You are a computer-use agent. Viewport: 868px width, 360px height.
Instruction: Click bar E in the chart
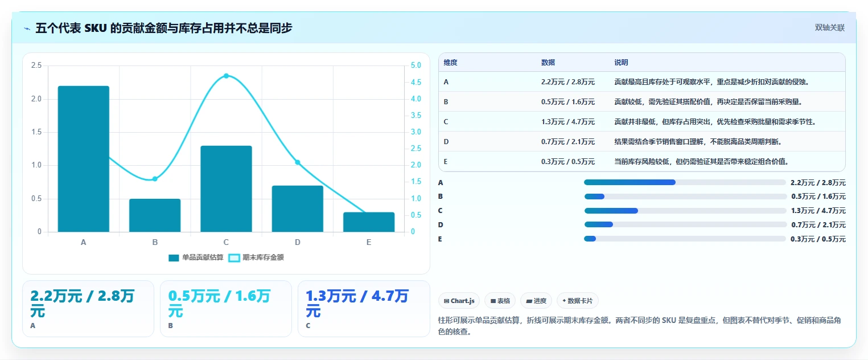[x=369, y=222]
